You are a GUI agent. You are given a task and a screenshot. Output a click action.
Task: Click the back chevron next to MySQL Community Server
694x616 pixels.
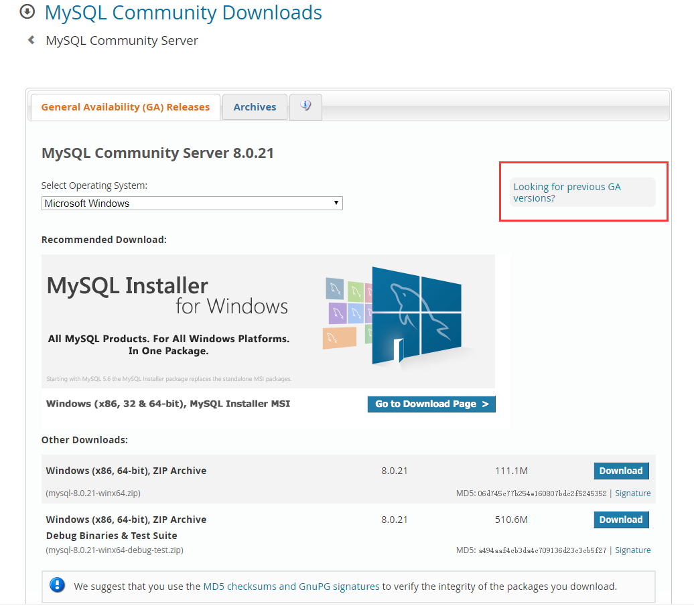tap(29, 40)
